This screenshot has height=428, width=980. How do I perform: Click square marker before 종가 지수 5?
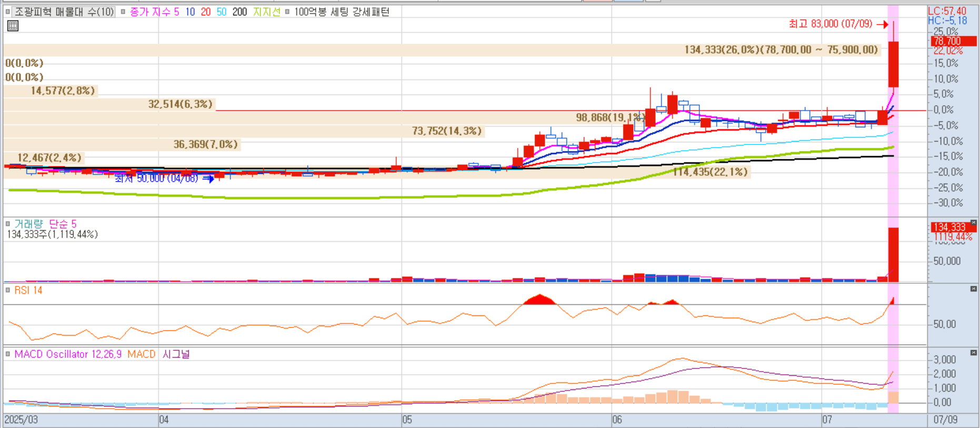123,12
